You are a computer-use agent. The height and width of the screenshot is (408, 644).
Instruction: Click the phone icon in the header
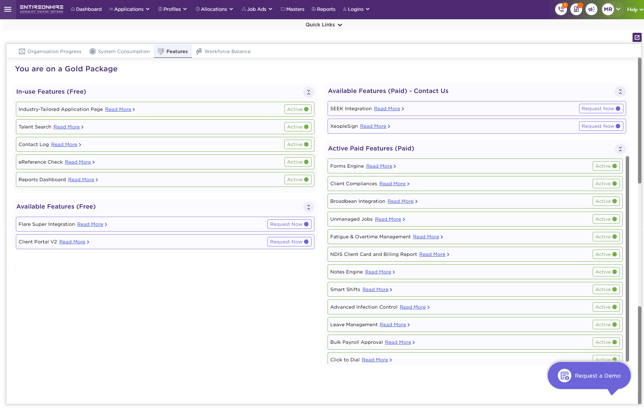[561, 9]
